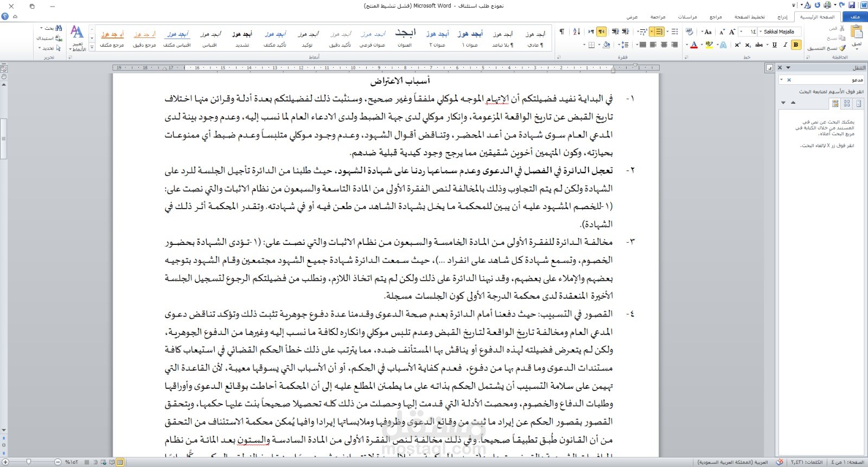Screen dimensions: 868x467
Task: Apply the Quote (اقتباس) style
Action: coord(210,39)
